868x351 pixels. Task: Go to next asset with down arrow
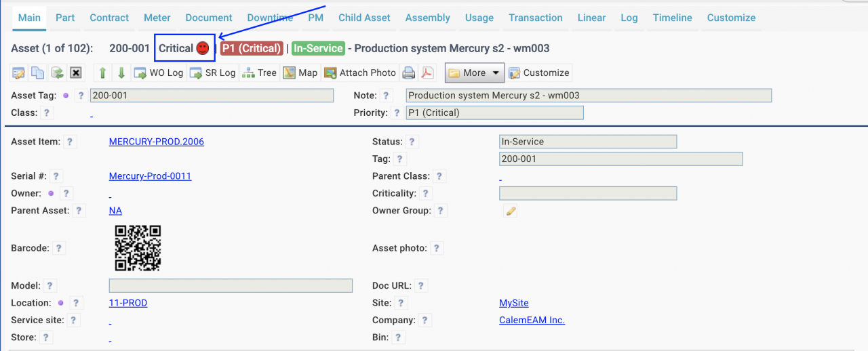click(121, 73)
